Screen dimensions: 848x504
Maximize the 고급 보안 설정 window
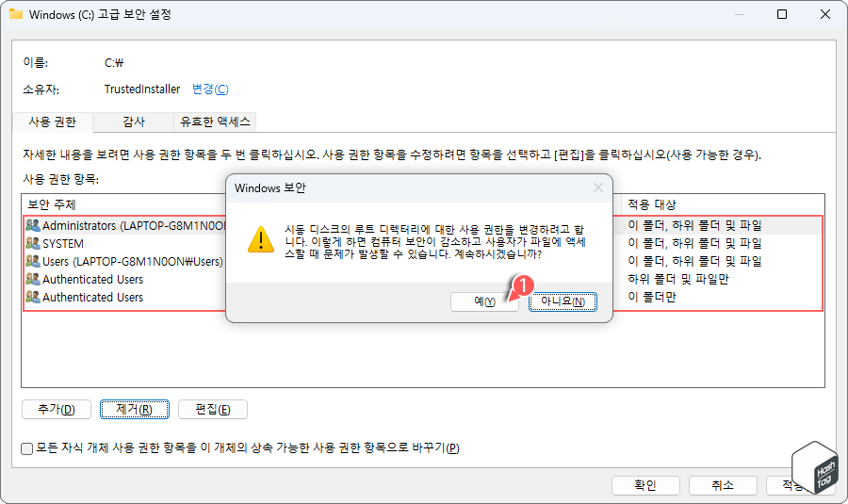(x=782, y=14)
